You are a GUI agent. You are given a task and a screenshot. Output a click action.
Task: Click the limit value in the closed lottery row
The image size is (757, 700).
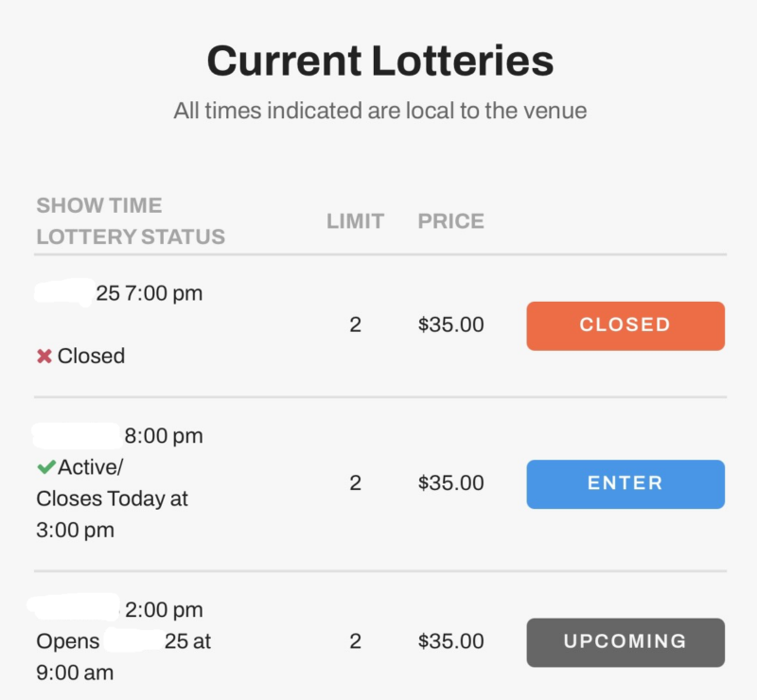pyautogui.click(x=355, y=325)
